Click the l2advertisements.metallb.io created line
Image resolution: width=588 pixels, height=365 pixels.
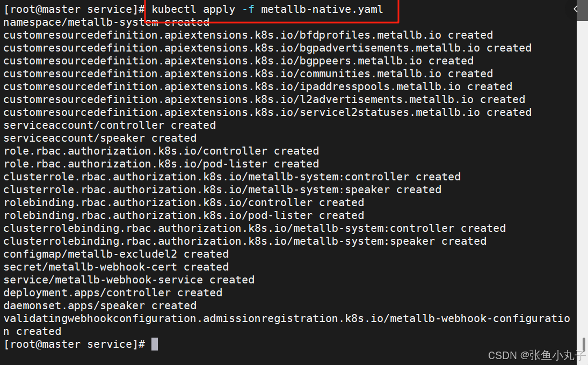click(264, 99)
